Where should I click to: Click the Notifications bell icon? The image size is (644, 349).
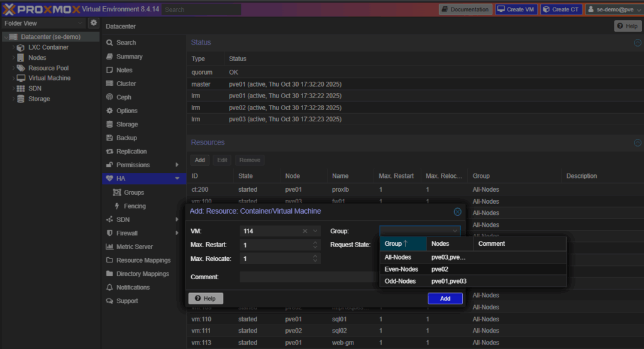[109, 287]
